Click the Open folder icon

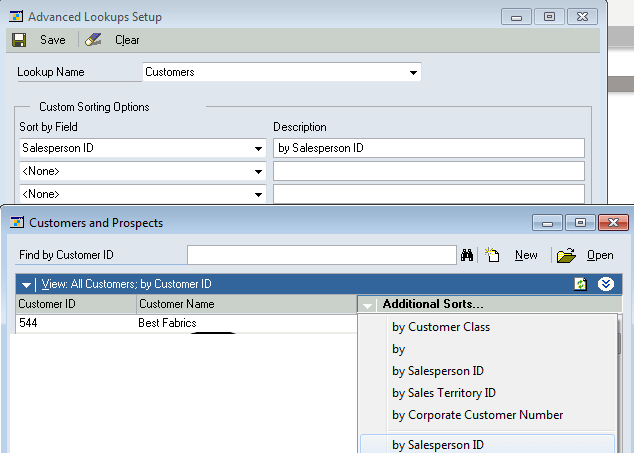pos(566,255)
